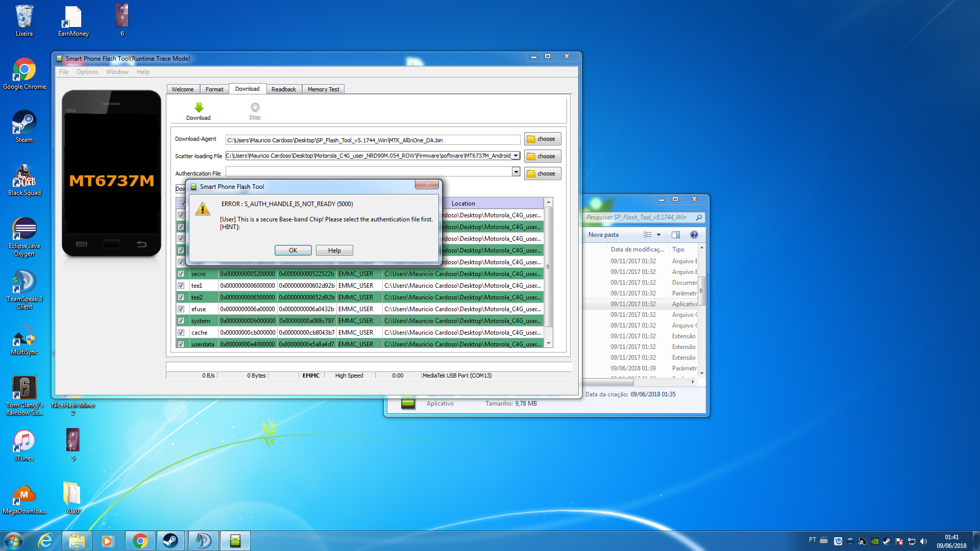This screenshot has height=551, width=980.
Task: Click the TeamSpeak taskbar icon
Action: tap(204, 541)
